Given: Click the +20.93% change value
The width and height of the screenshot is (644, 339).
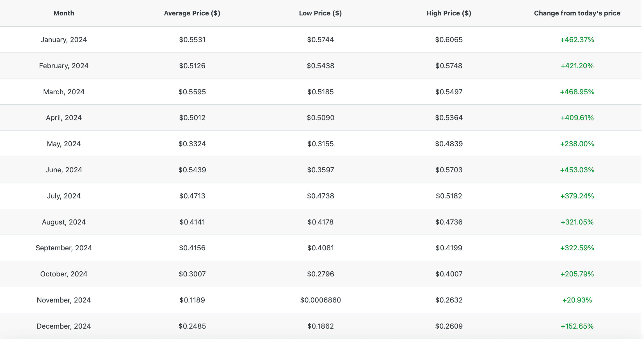Looking at the screenshot, I should click(577, 300).
